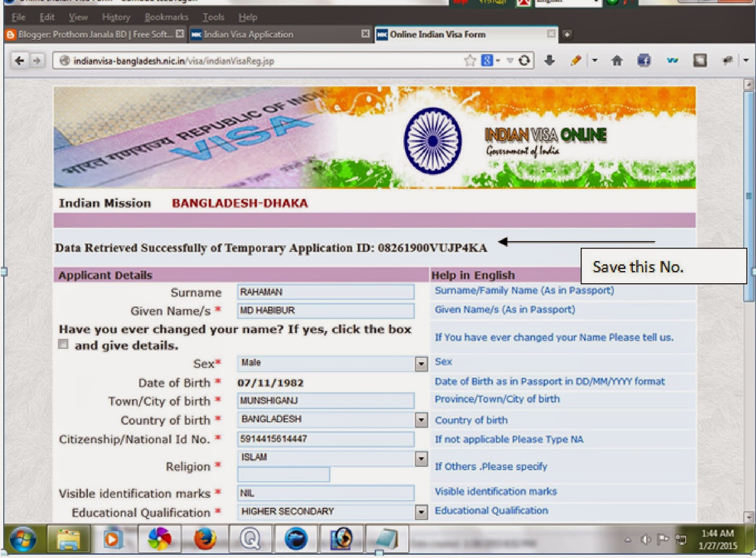This screenshot has width=756, height=558.
Task: Open the dropdown arrow beside the pencil icon
Action: (x=594, y=60)
